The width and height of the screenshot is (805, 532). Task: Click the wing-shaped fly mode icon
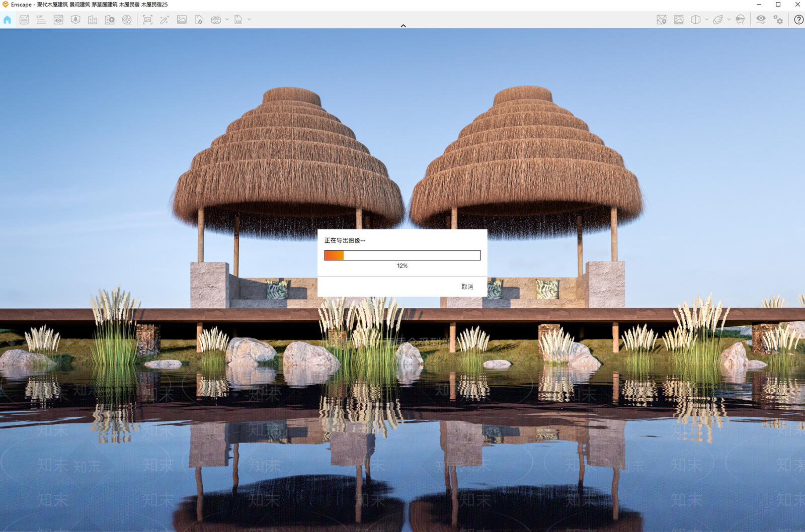pos(718,20)
